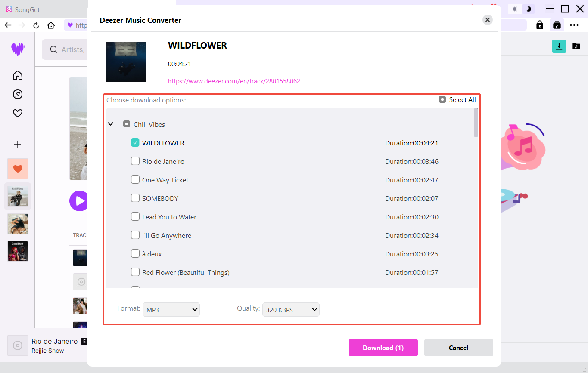Click the browser reload icon
588x373 pixels.
point(36,25)
